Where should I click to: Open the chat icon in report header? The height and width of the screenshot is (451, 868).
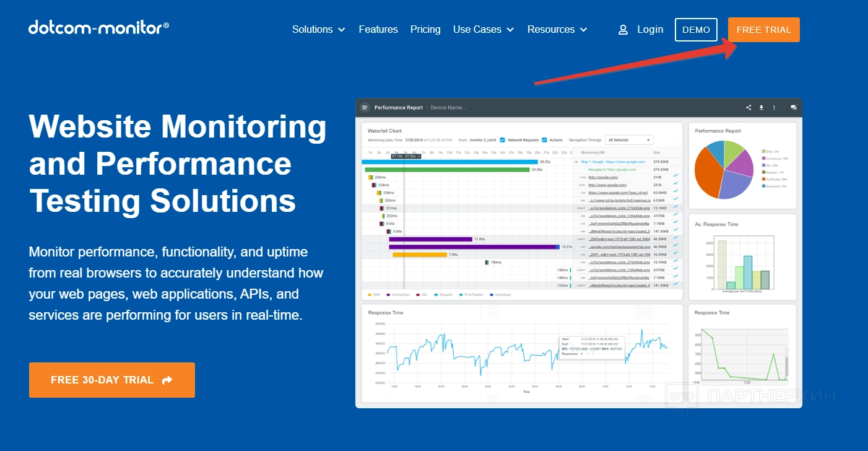794,107
